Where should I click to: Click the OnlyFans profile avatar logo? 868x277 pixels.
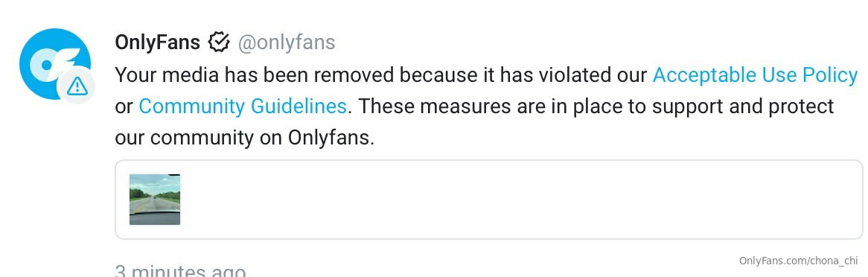point(55,64)
